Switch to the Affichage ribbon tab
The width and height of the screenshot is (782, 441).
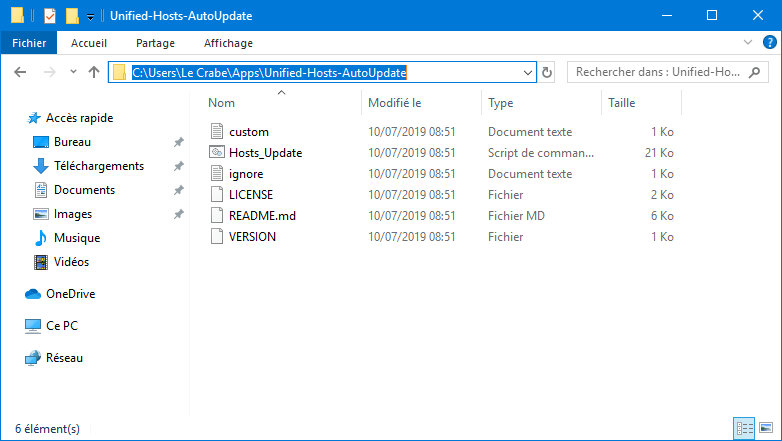click(228, 43)
